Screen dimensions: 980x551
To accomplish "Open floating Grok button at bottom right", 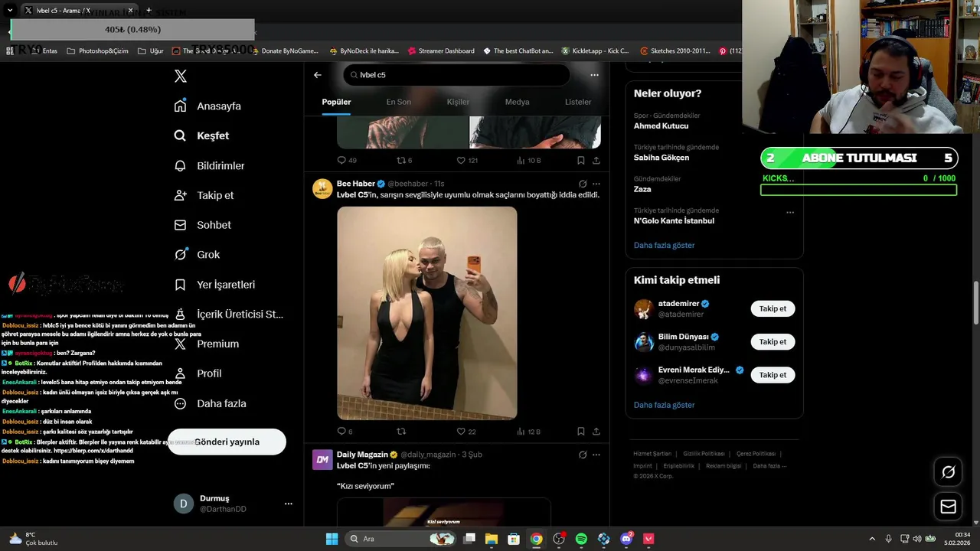I will [948, 472].
